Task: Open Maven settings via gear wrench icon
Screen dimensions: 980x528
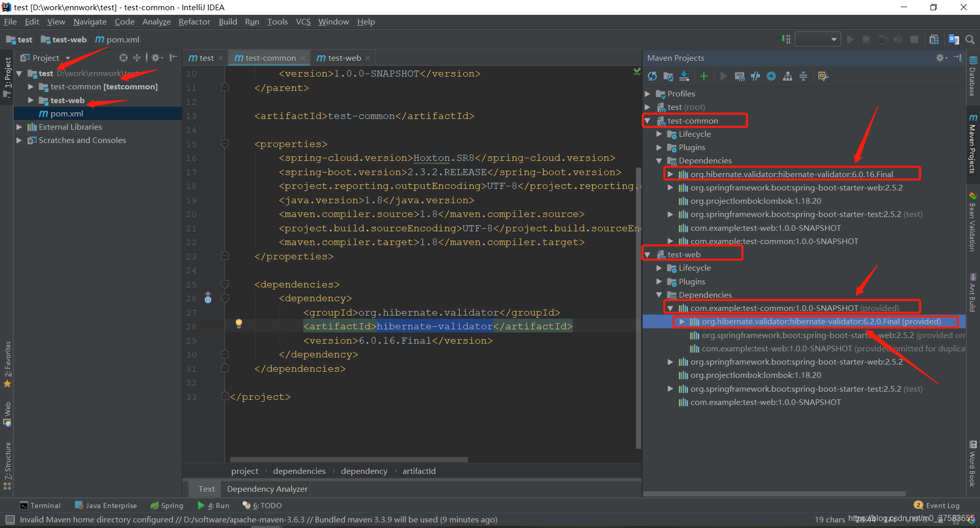Action: (x=822, y=76)
